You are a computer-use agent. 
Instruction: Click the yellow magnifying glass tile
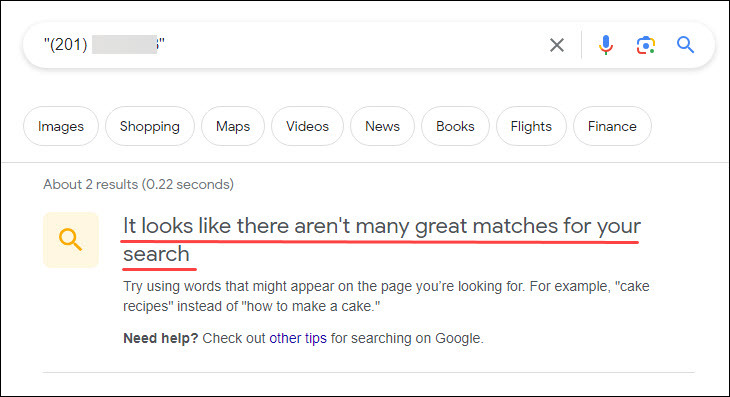(71, 240)
